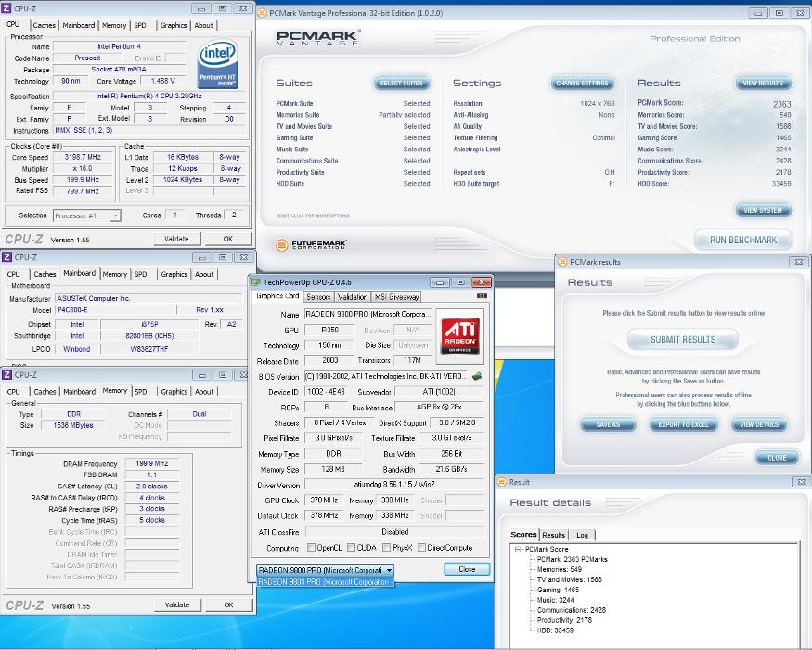Click the CPU-Z title icon of the Memory window

(x=6, y=375)
